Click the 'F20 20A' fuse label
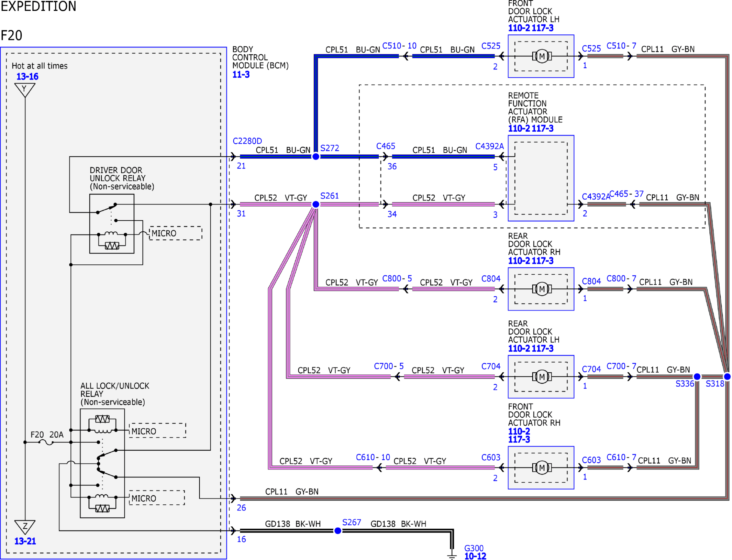This screenshot has height=560, width=732. point(47,435)
